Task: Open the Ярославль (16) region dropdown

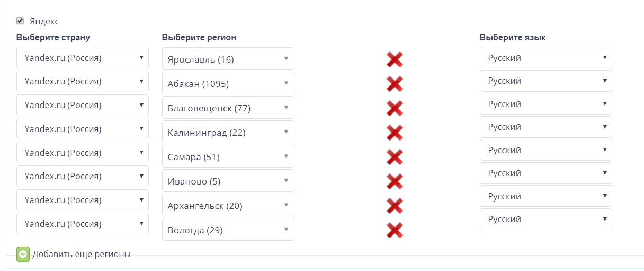Action: pos(228,59)
